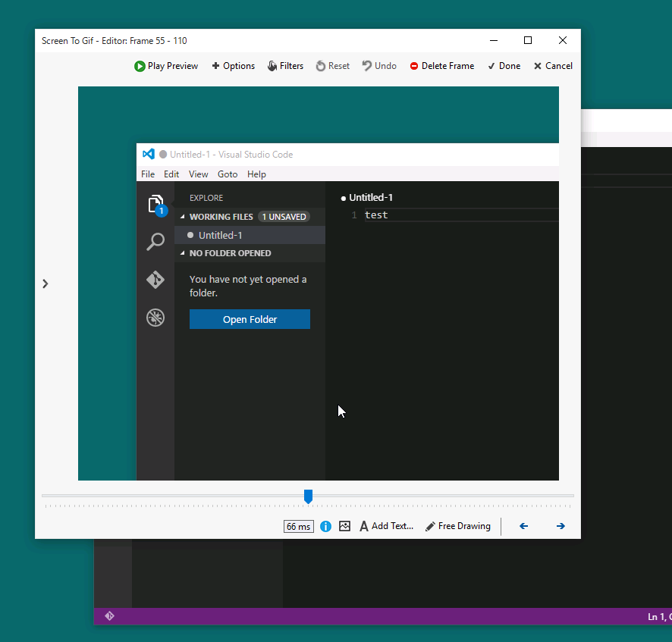
Task: Maximize the Screen To Gif editor window
Action: (528, 40)
